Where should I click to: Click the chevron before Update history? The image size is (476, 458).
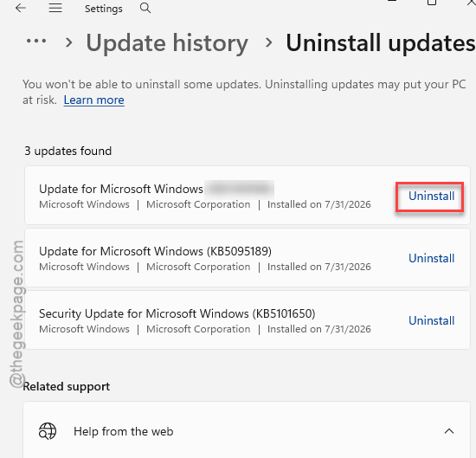69,42
